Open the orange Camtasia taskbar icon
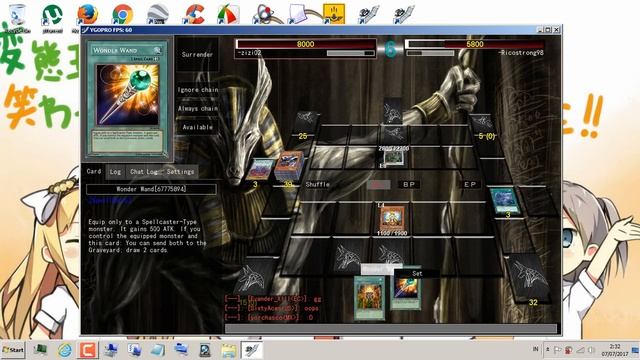Screen dimensions: 640x360 click(x=87, y=350)
